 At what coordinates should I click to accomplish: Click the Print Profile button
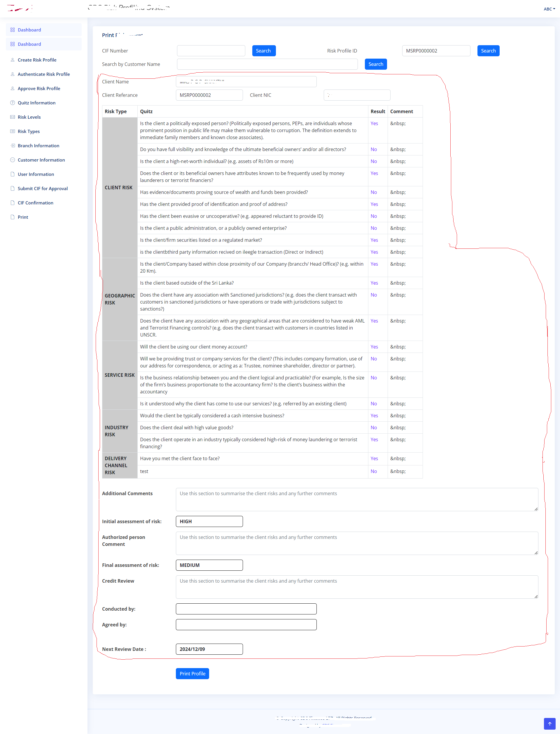point(192,673)
